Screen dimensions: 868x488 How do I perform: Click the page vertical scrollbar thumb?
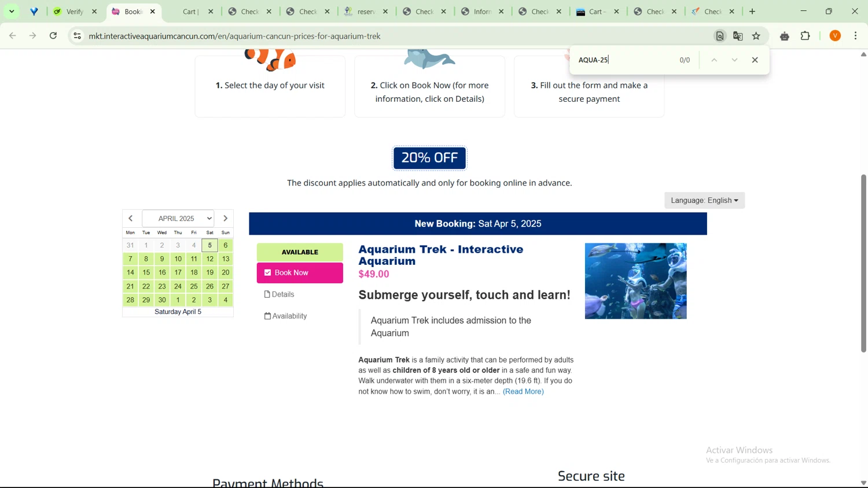(863, 263)
